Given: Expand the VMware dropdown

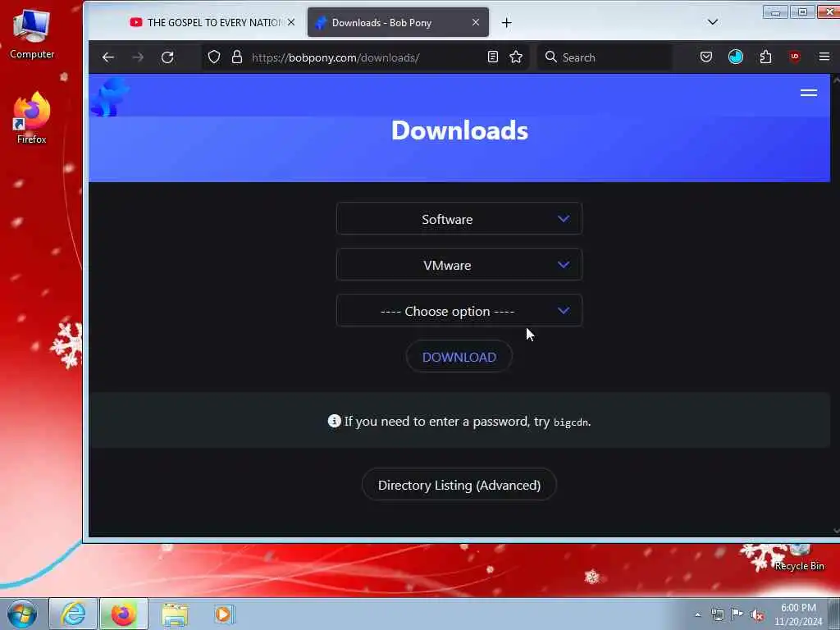Looking at the screenshot, I should point(459,265).
